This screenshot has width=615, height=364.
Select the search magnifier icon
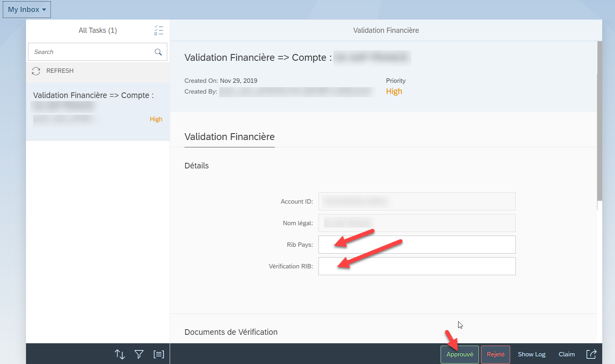point(158,52)
